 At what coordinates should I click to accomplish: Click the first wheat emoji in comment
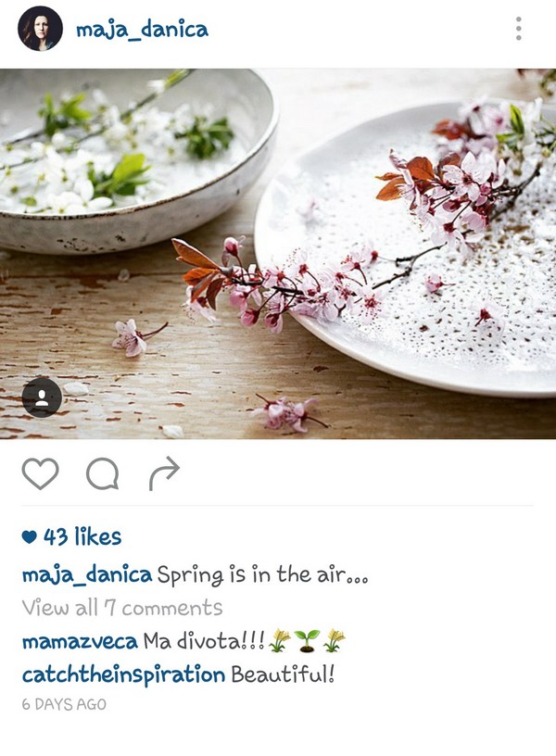[279, 641]
